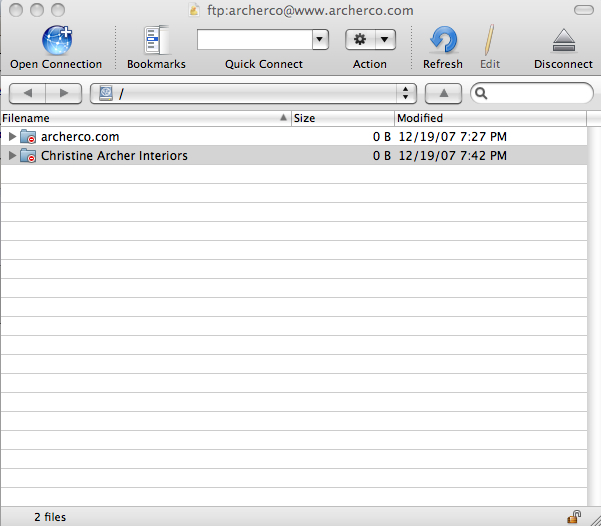
Task: Go forward with the right arrow button
Action: [x=64, y=93]
